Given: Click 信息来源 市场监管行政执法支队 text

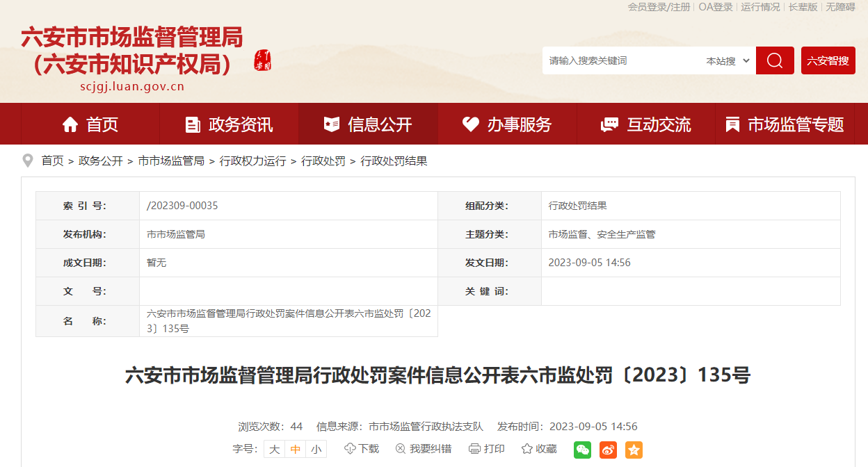Looking at the screenshot, I should tap(400, 427).
